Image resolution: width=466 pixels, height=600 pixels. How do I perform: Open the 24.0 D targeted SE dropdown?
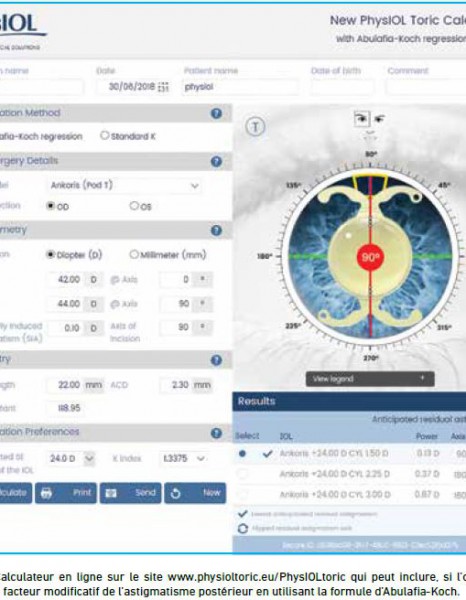click(71, 458)
